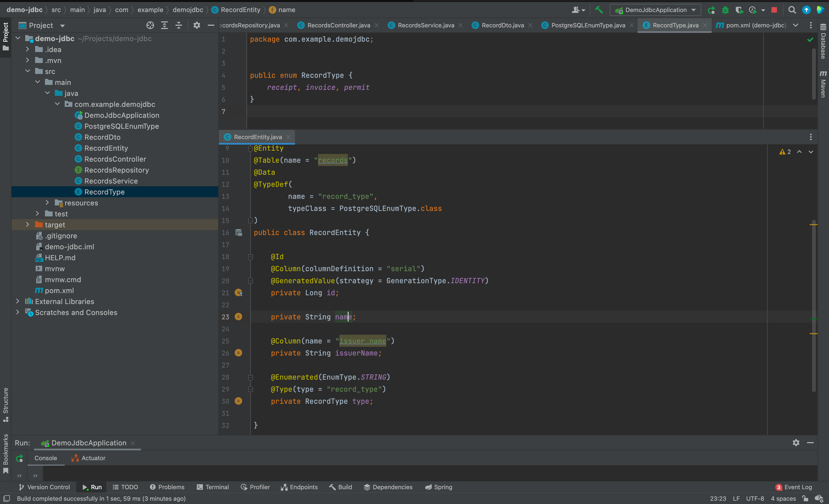
Task: Open Bookmarks tool window
Action: tap(5, 454)
